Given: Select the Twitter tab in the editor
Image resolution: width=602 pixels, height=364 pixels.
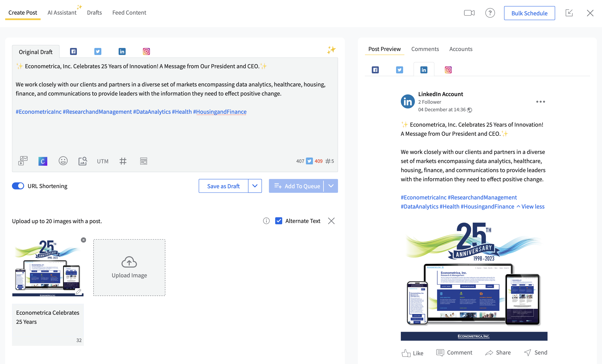Looking at the screenshot, I should point(98,52).
